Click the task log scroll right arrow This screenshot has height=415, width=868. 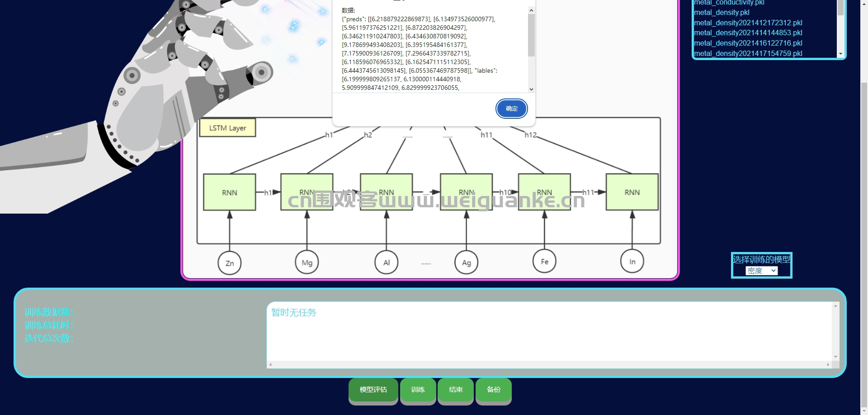828,364
